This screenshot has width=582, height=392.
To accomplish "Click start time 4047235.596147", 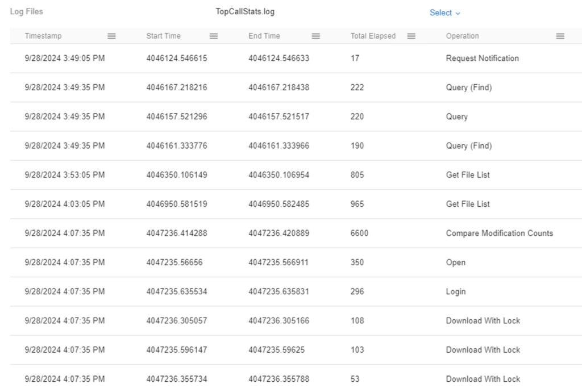I will coord(177,350).
